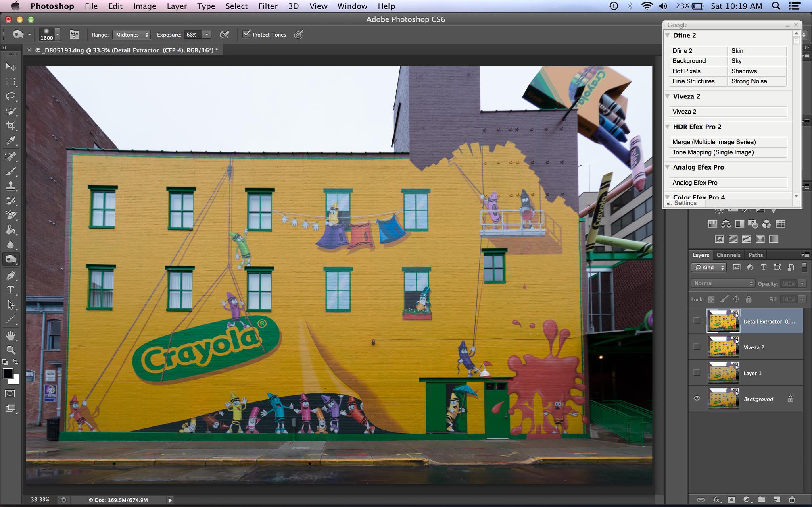Select the Horizontal Type tool
The width and height of the screenshot is (812, 507).
[x=11, y=290]
